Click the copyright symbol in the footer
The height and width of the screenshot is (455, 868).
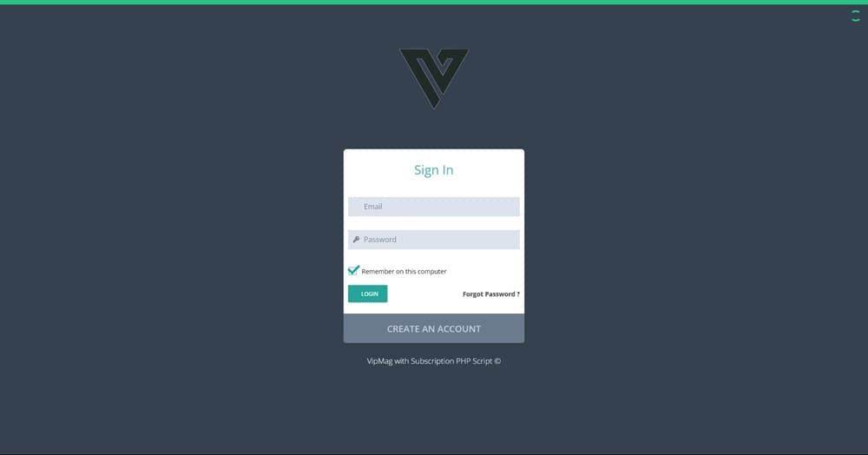(x=497, y=361)
